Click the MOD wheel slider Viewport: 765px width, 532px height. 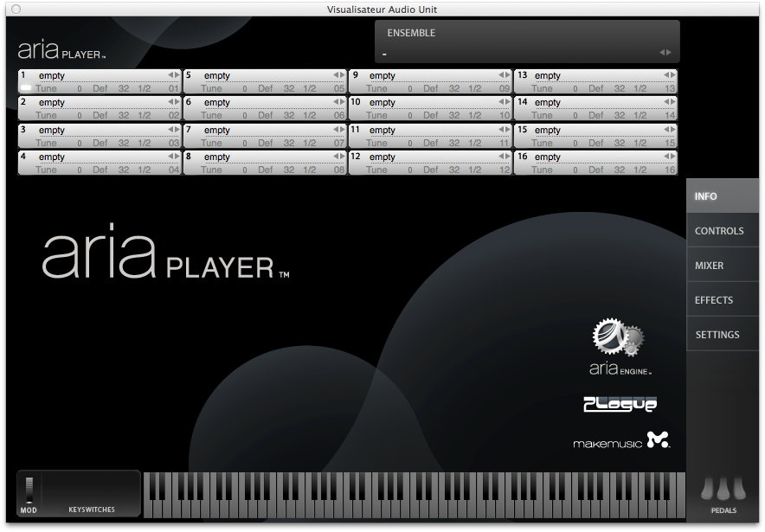click(29, 490)
